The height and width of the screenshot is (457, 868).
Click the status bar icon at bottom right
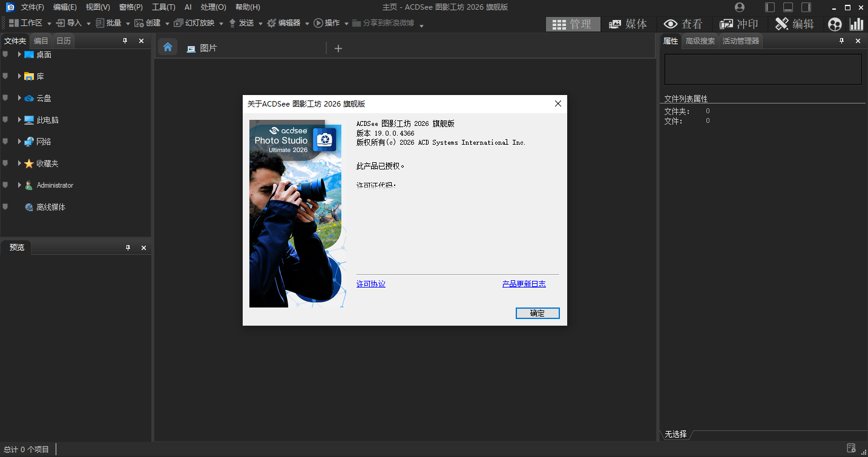coord(851,449)
